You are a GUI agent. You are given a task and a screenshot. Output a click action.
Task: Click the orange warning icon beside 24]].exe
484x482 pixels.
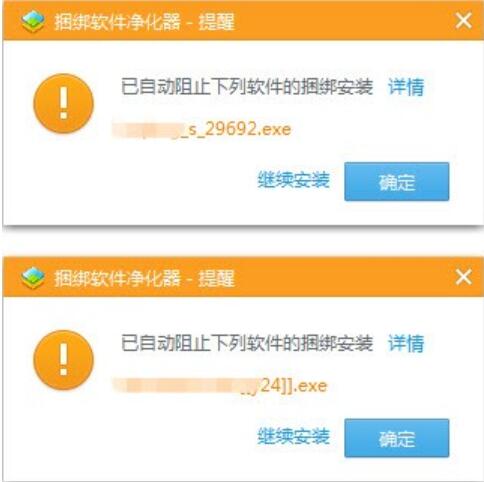pos(64,360)
